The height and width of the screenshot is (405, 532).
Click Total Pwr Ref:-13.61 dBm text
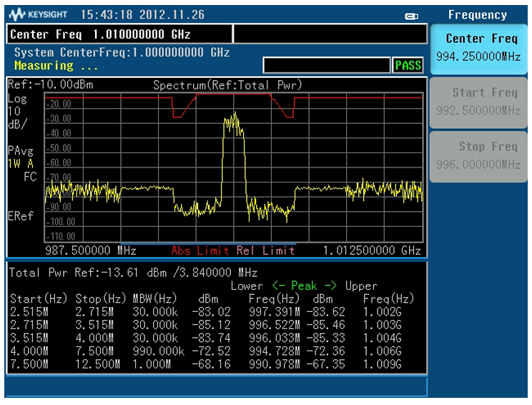click(88, 273)
